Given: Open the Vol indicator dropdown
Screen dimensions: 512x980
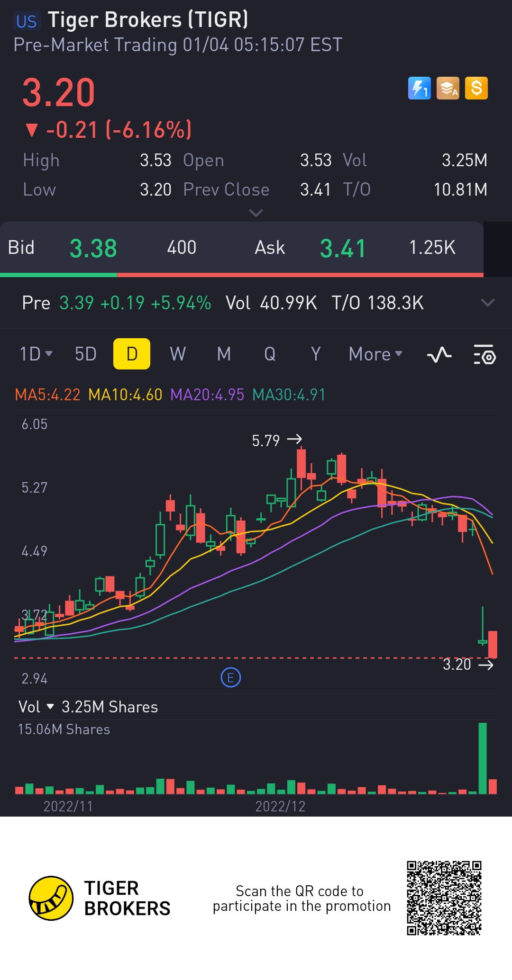Looking at the screenshot, I should [x=36, y=707].
